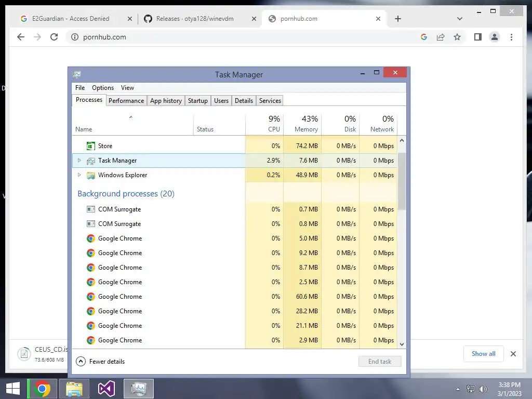Viewport: 532px width, 399px height.
Task: Open the Windows Start button
Action: pos(13,389)
